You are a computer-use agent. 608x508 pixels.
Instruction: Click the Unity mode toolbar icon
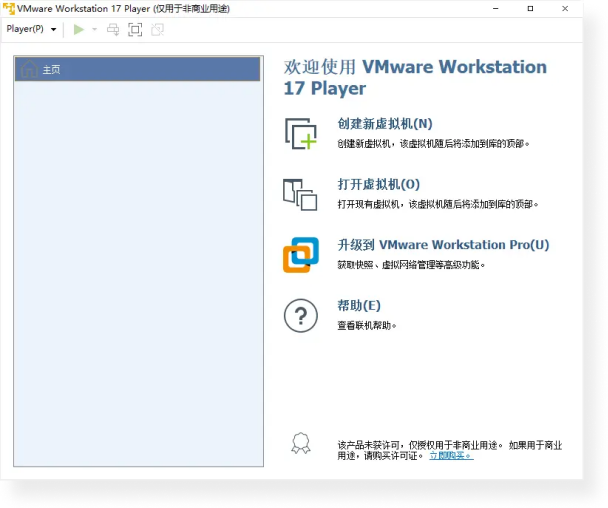157,29
